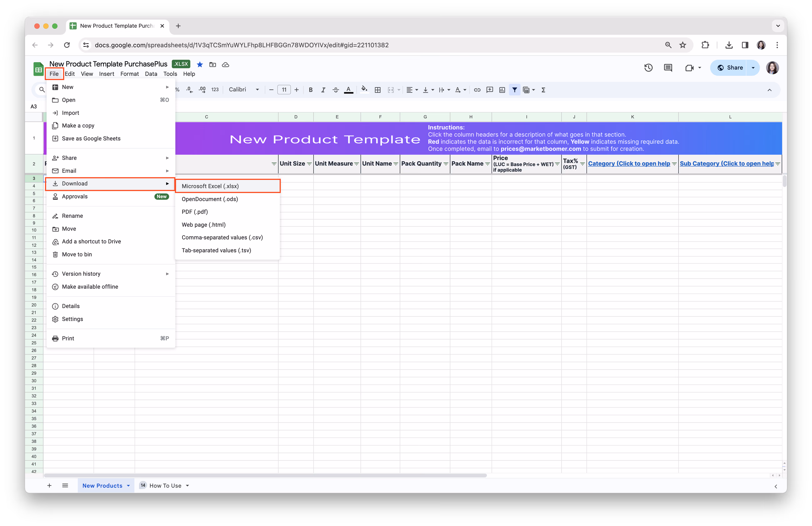The height and width of the screenshot is (526, 812).
Task: Click the name box showing A3
Action: (34, 107)
